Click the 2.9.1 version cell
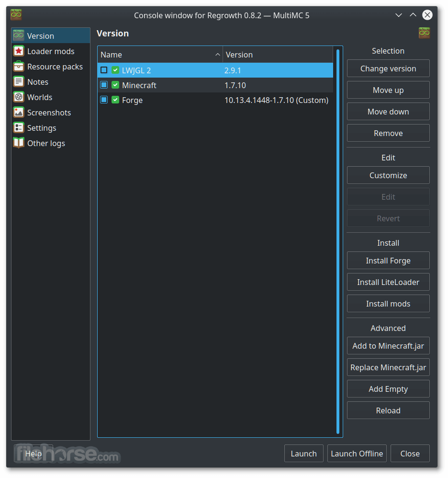 point(233,70)
